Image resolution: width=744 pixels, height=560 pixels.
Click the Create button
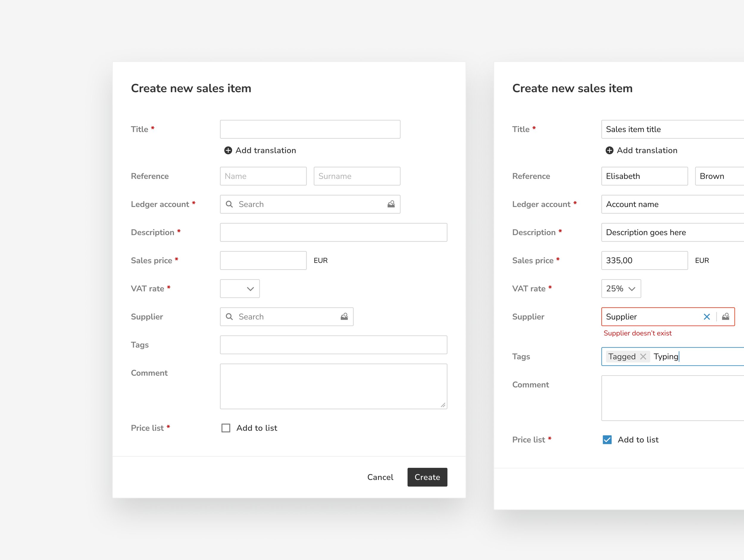click(427, 477)
